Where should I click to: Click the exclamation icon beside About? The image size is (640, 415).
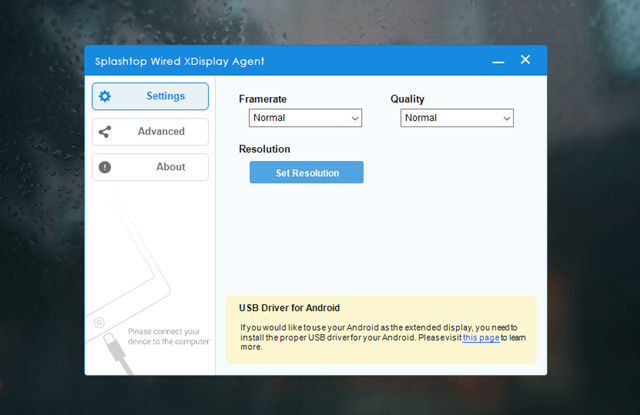coord(105,167)
